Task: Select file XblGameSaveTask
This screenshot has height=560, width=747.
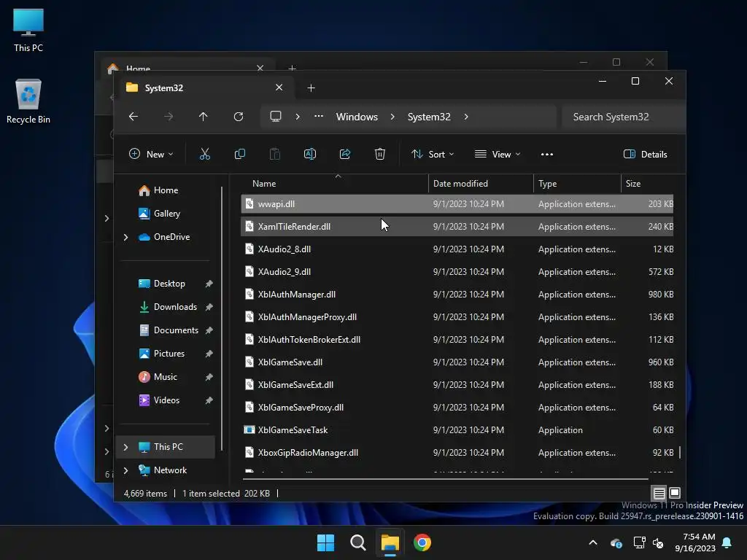Action: click(457, 430)
